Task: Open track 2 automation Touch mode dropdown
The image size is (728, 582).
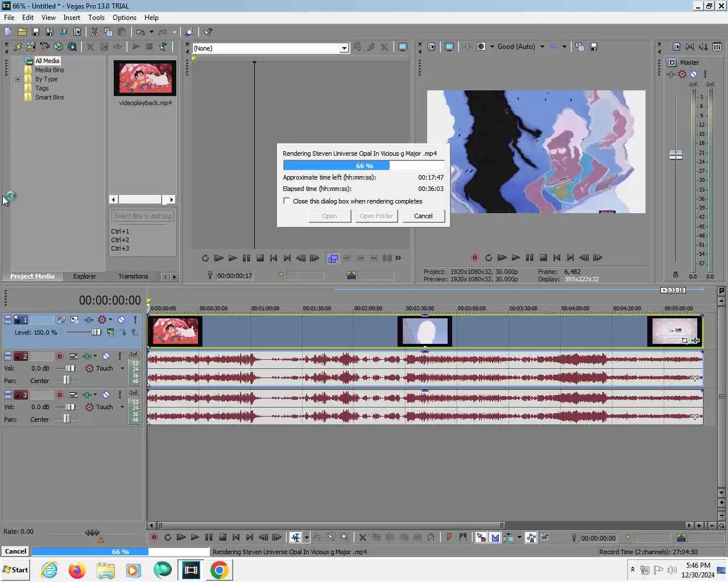Action: coord(122,368)
